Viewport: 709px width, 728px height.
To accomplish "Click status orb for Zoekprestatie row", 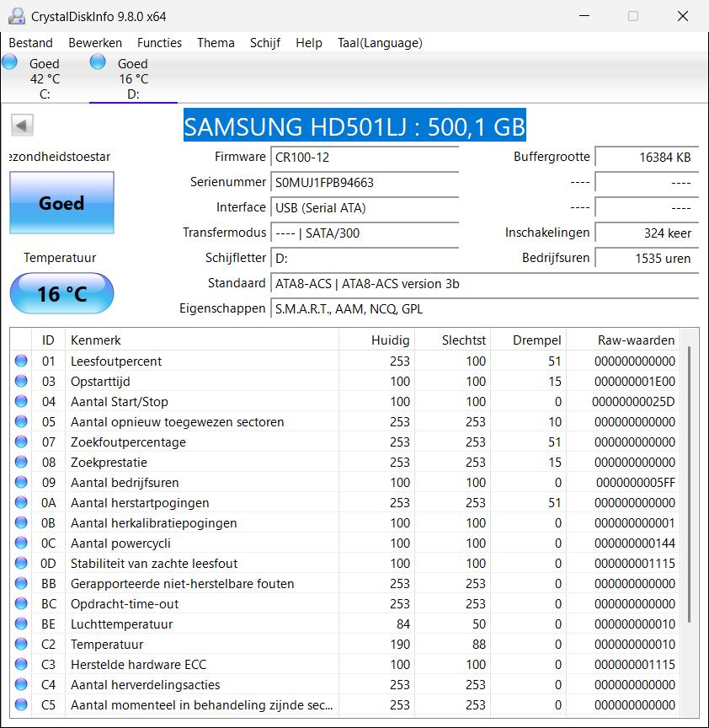I will point(21,462).
